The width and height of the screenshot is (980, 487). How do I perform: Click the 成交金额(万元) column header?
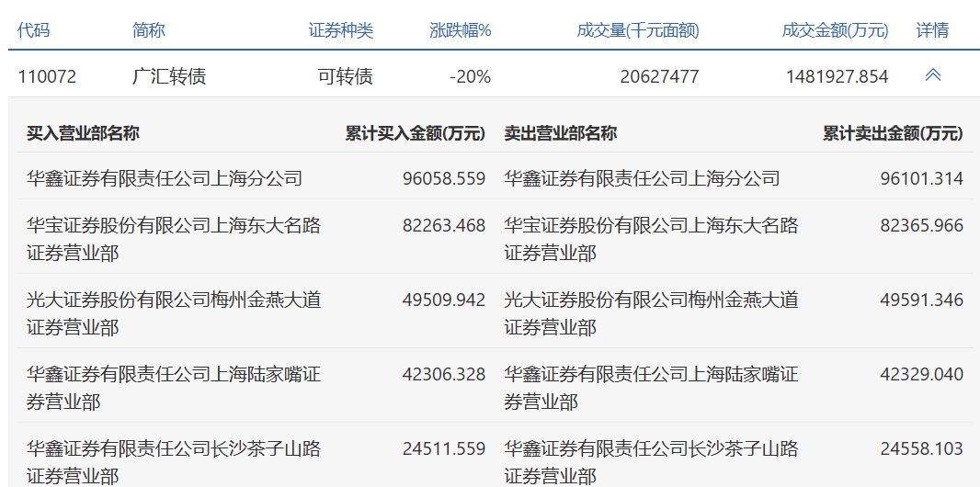click(835, 30)
